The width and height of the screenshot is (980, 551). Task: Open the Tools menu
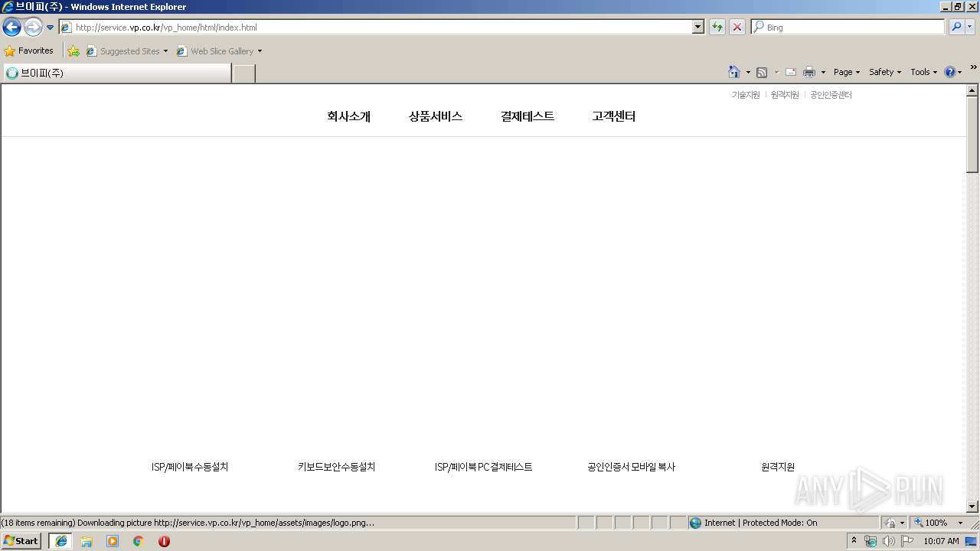tap(923, 72)
